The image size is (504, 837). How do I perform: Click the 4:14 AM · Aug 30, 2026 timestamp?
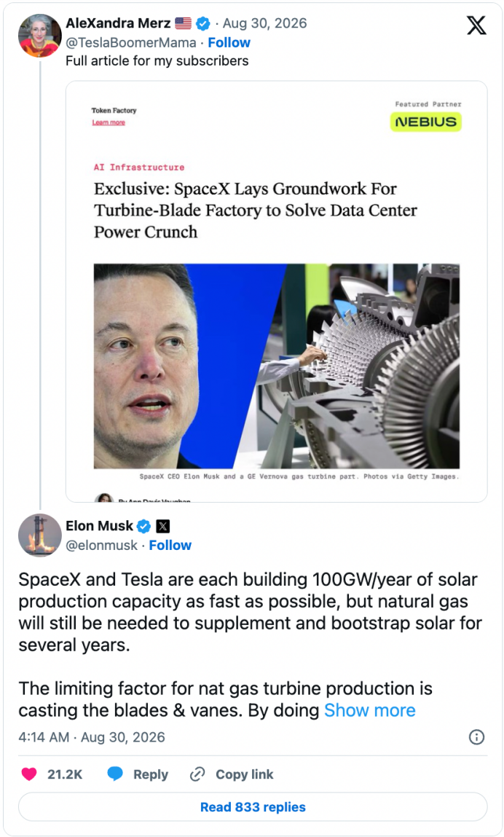[91, 737]
